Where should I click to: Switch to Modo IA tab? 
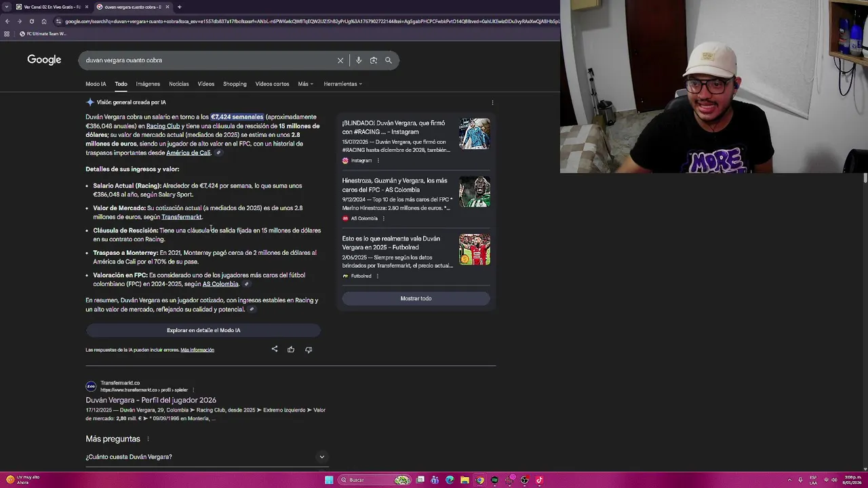[x=96, y=84]
